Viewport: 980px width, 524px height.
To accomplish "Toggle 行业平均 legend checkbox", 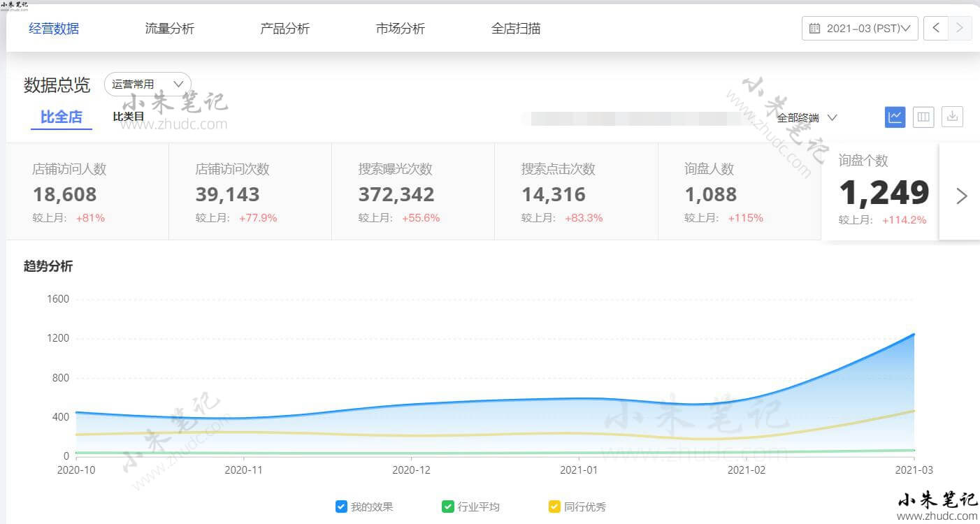I will [448, 507].
